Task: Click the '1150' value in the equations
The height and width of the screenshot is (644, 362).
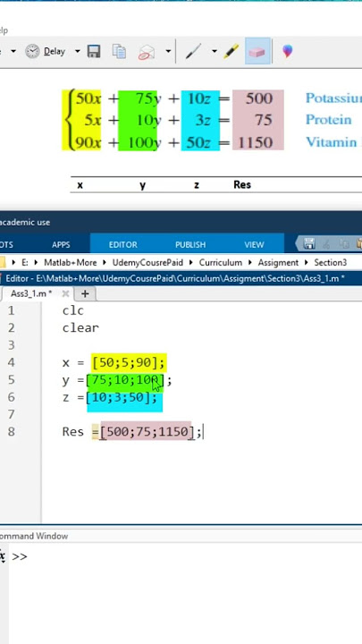Action: [x=257, y=142]
